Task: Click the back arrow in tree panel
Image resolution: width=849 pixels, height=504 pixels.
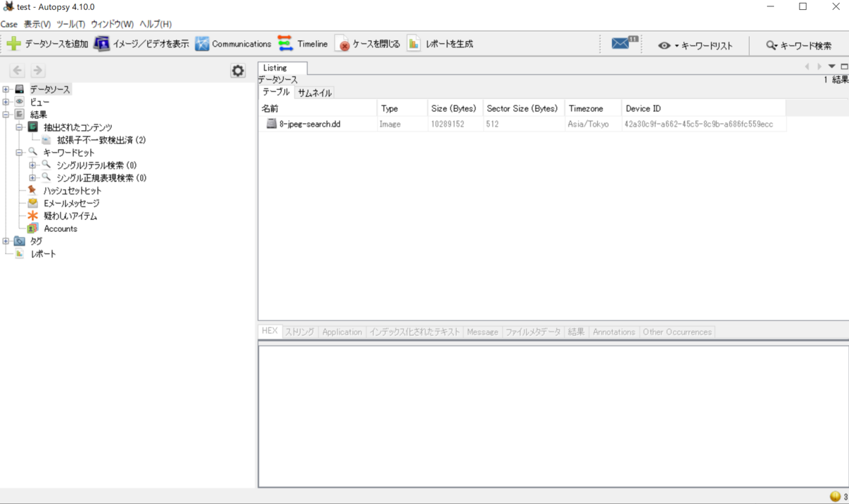Action: click(18, 71)
